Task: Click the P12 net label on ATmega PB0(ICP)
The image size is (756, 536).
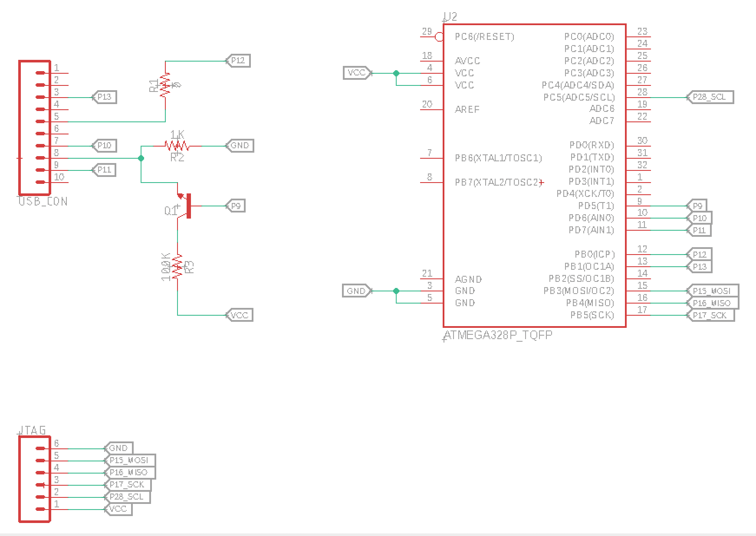Action: [x=700, y=255]
